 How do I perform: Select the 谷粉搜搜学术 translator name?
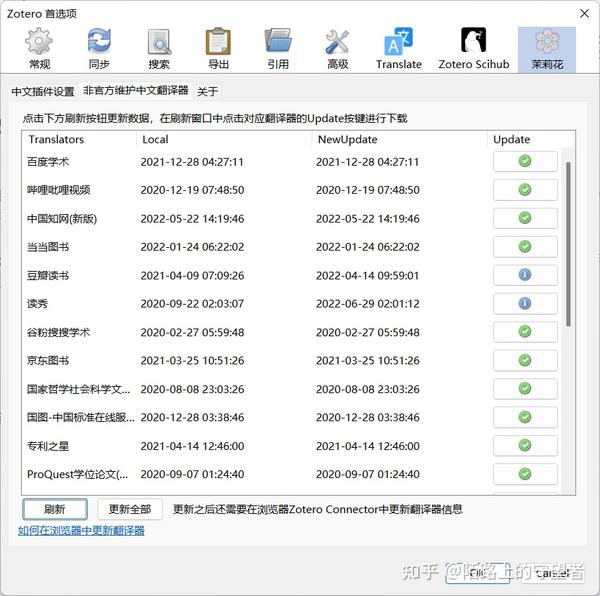coord(59,332)
